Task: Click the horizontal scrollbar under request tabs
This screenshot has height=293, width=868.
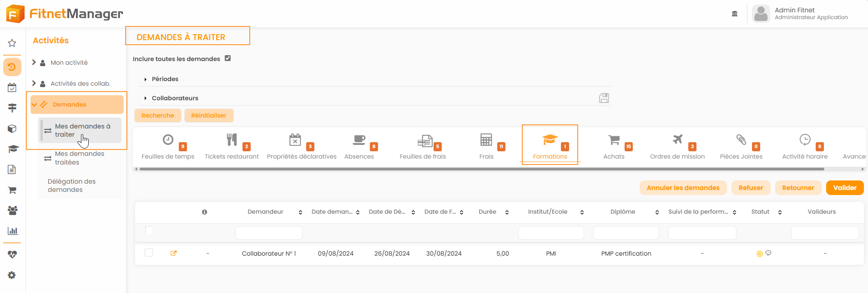Action: point(481,169)
